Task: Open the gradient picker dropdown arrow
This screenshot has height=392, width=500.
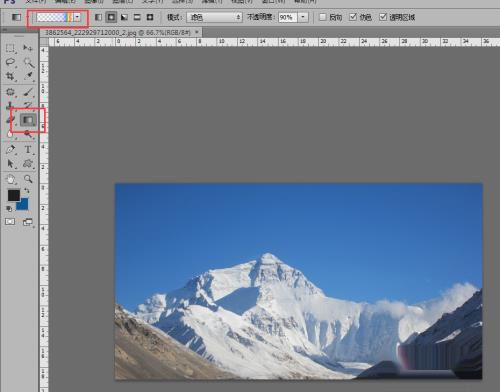Action: [x=77, y=17]
